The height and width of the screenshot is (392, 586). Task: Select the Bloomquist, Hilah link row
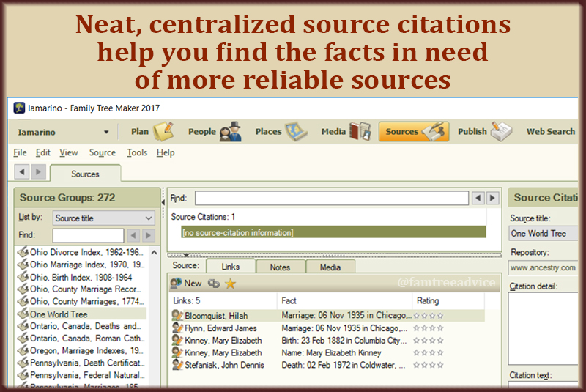327,316
